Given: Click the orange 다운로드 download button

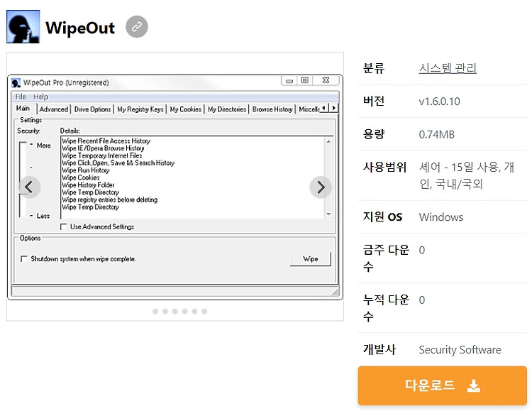Looking at the screenshot, I should point(443,385).
